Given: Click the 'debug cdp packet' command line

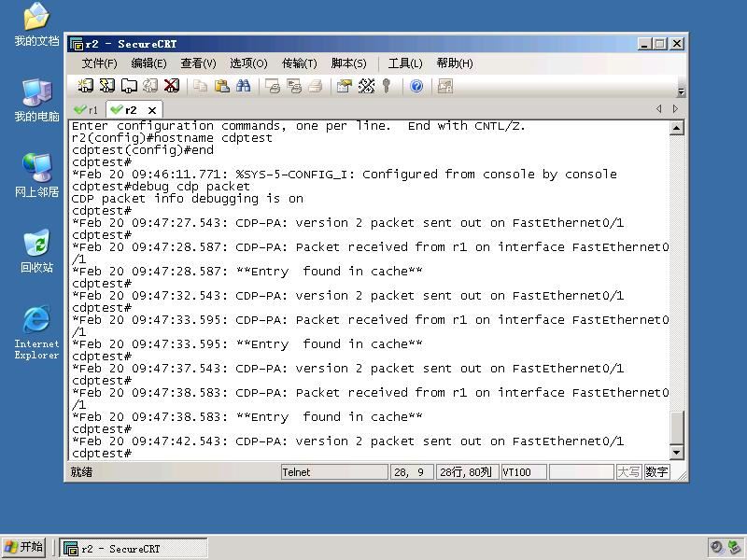Looking at the screenshot, I should [161, 186].
